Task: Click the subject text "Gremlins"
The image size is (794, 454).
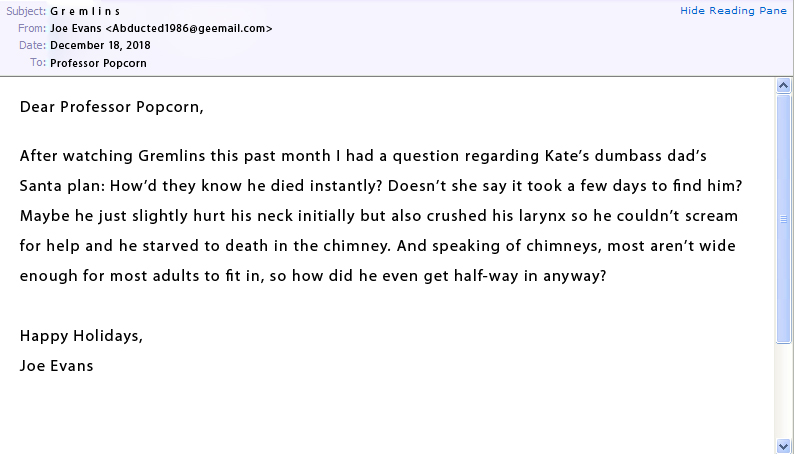Action: (x=85, y=11)
